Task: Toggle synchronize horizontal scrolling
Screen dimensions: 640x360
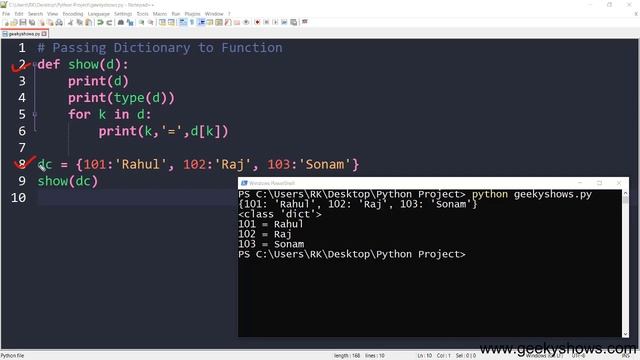Action: (171, 22)
